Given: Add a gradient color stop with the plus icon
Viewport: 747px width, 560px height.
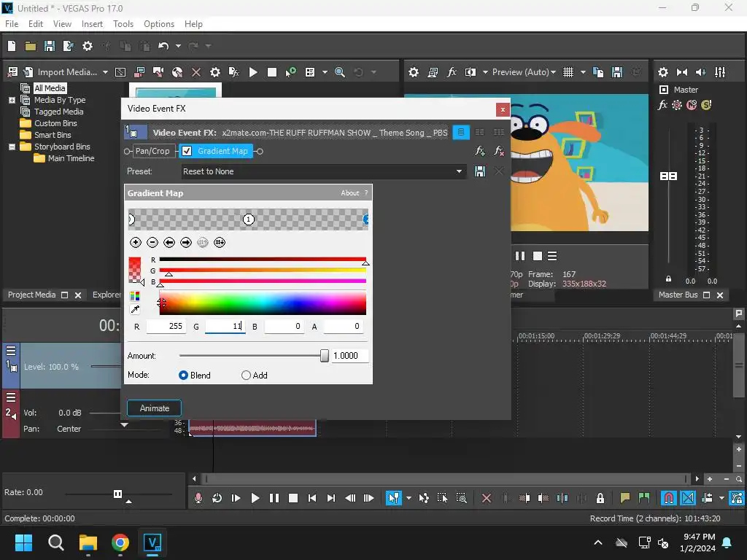Looking at the screenshot, I should (x=135, y=242).
